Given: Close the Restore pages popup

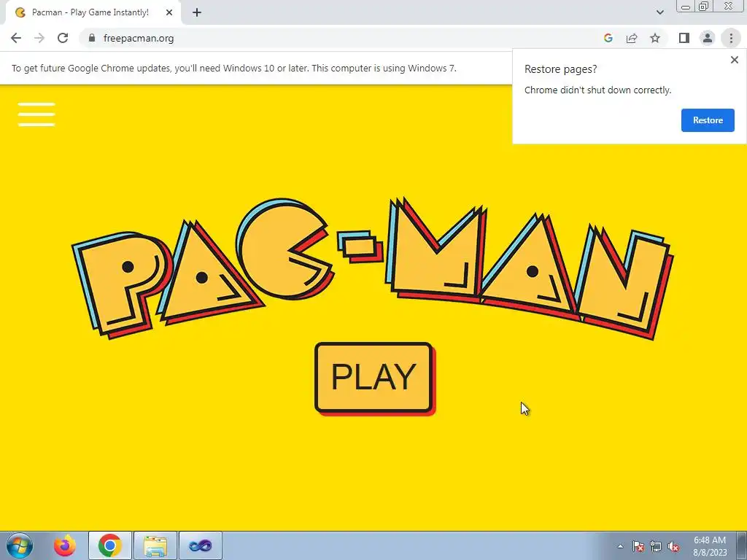Looking at the screenshot, I should pos(734,60).
